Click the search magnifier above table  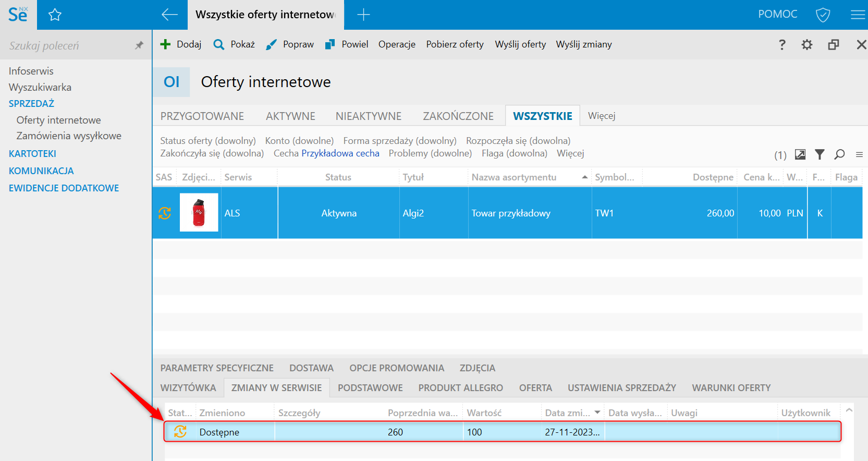pos(839,154)
